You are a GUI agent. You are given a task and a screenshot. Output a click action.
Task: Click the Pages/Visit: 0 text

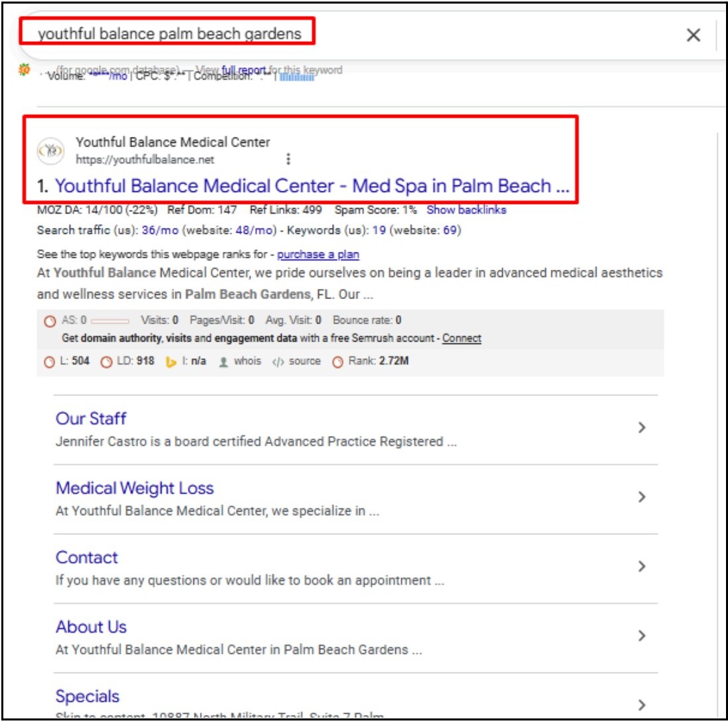pos(222,320)
